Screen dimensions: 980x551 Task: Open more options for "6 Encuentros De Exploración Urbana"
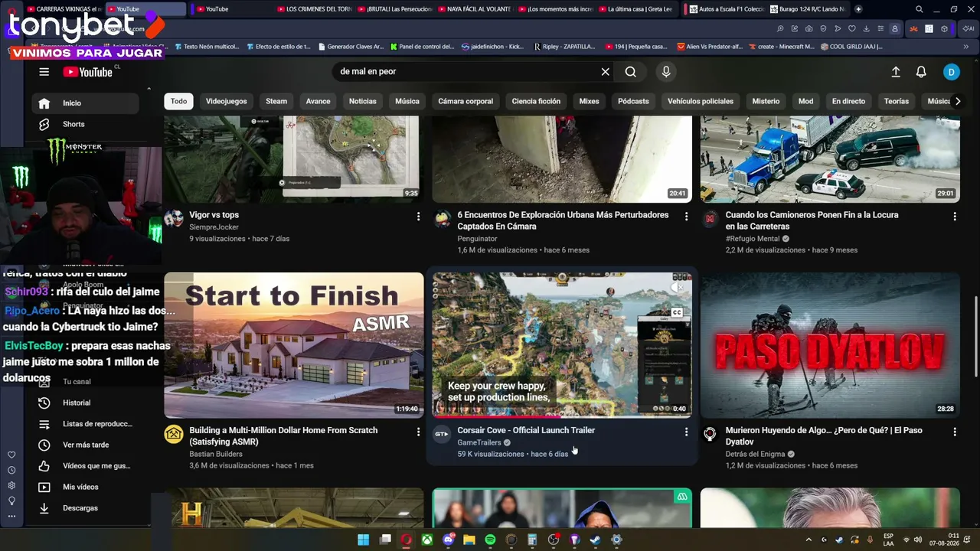point(686,217)
